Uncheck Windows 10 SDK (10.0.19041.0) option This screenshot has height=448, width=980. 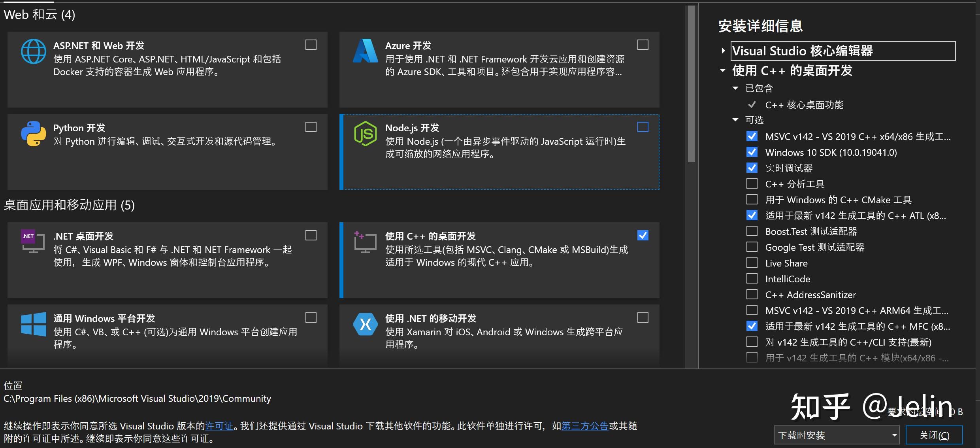pos(752,152)
